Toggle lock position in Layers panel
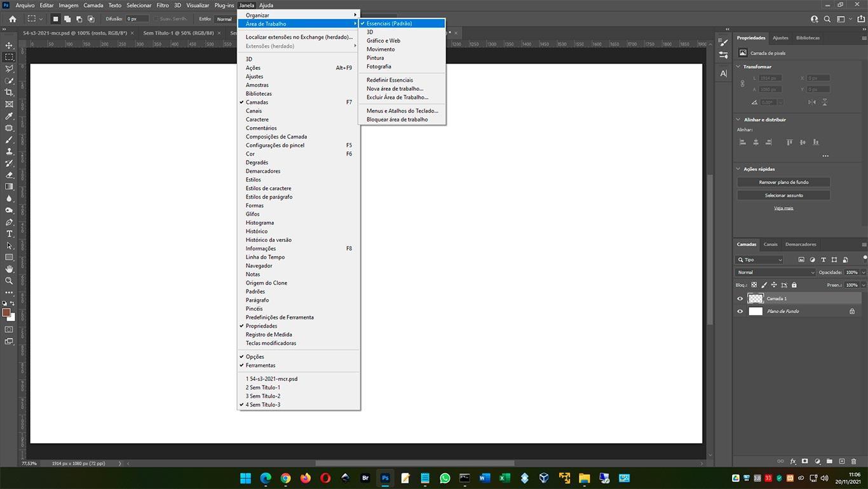Image resolution: width=868 pixels, height=489 pixels. pos(774,285)
